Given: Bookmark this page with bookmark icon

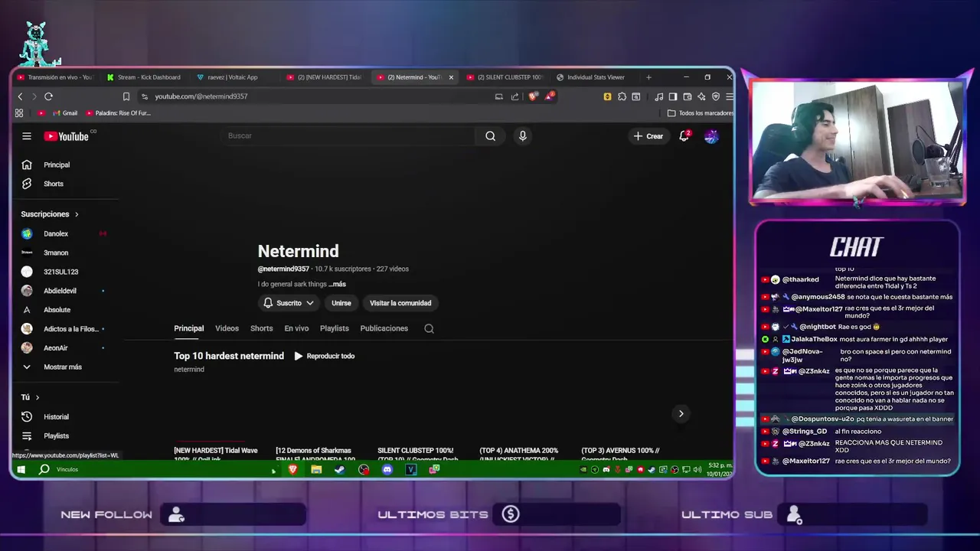Looking at the screenshot, I should pyautogui.click(x=126, y=96).
